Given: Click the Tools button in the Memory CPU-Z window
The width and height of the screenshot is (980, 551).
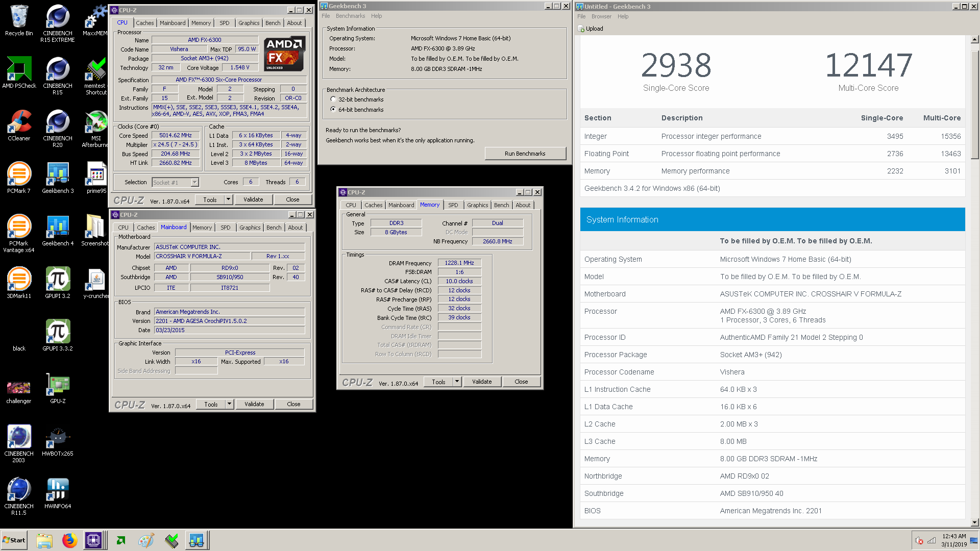Looking at the screenshot, I should pos(438,382).
